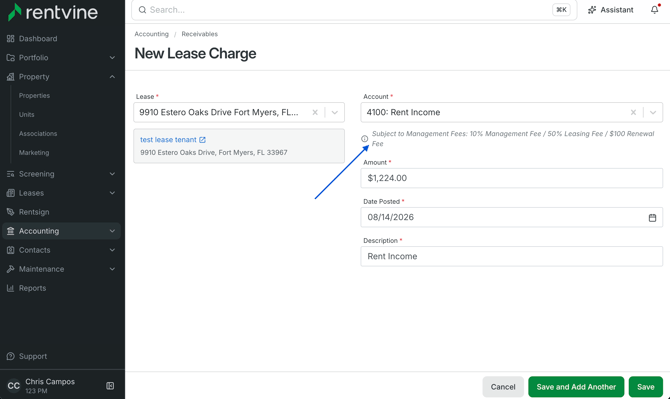Click the Description field
Image resolution: width=670 pixels, height=399 pixels.
pyautogui.click(x=511, y=256)
